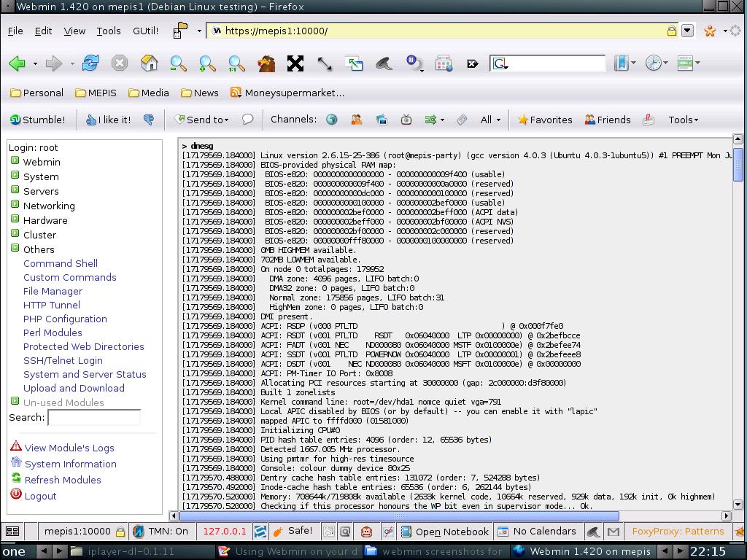Open the All channels dropdown

point(491,120)
